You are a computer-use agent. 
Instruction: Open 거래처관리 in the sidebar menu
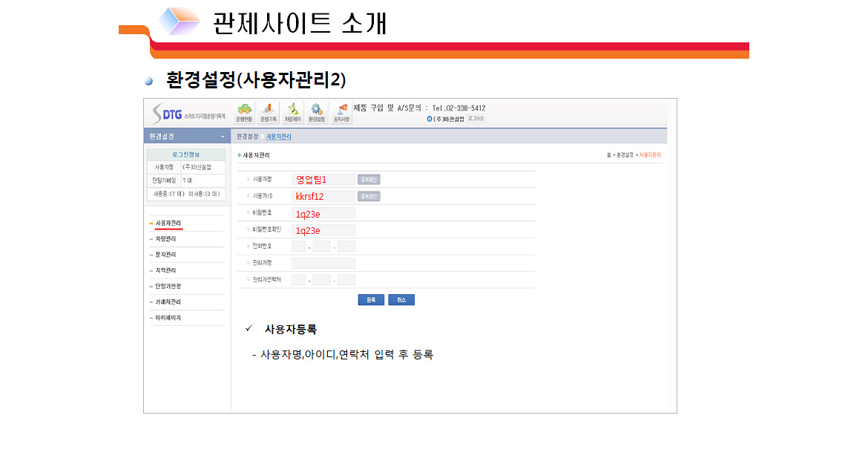(x=168, y=302)
